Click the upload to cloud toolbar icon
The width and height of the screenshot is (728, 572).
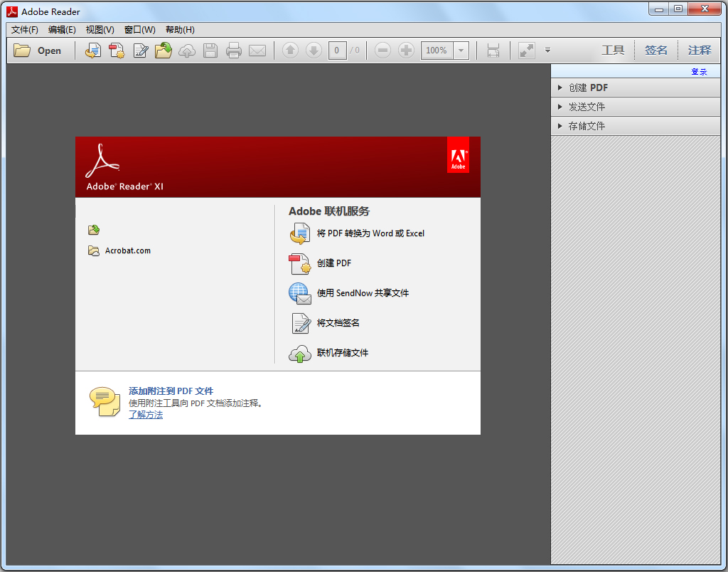(x=187, y=51)
